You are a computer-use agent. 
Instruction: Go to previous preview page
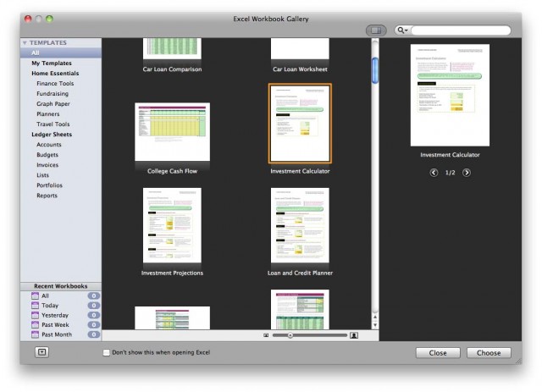pos(434,173)
